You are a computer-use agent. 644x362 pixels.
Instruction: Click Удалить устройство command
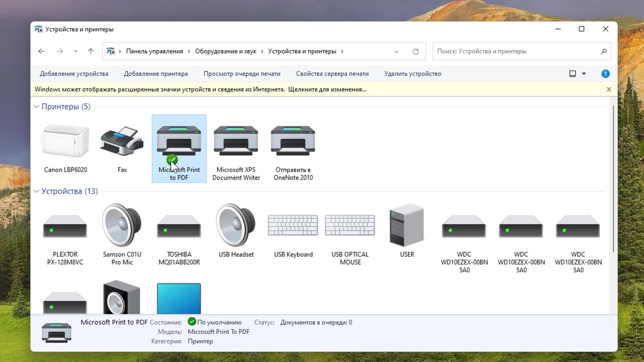[413, 74]
